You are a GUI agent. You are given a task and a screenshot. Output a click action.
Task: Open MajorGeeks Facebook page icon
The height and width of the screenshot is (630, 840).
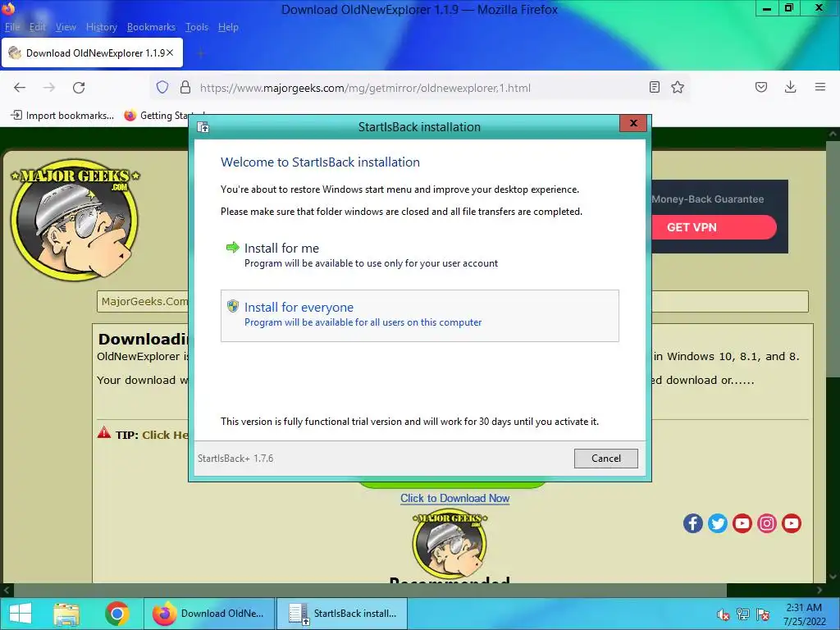(x=692, y=523)
